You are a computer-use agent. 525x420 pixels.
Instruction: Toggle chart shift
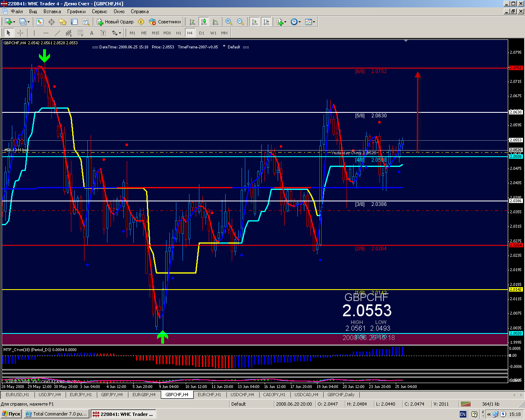tap(266, 22)
